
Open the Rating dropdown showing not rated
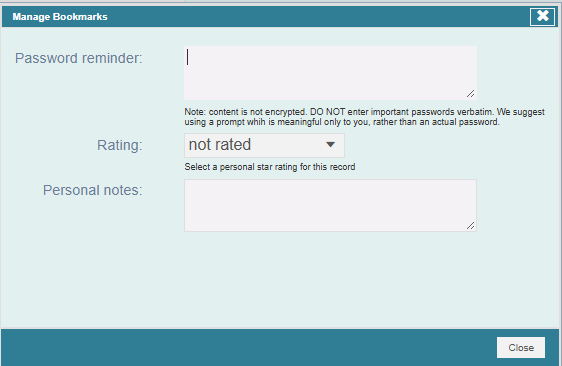click(264, 145)
